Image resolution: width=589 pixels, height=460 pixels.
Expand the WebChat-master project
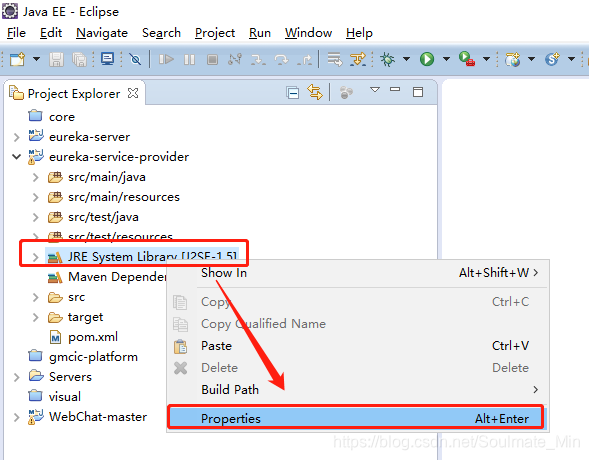tap(16, 417)
